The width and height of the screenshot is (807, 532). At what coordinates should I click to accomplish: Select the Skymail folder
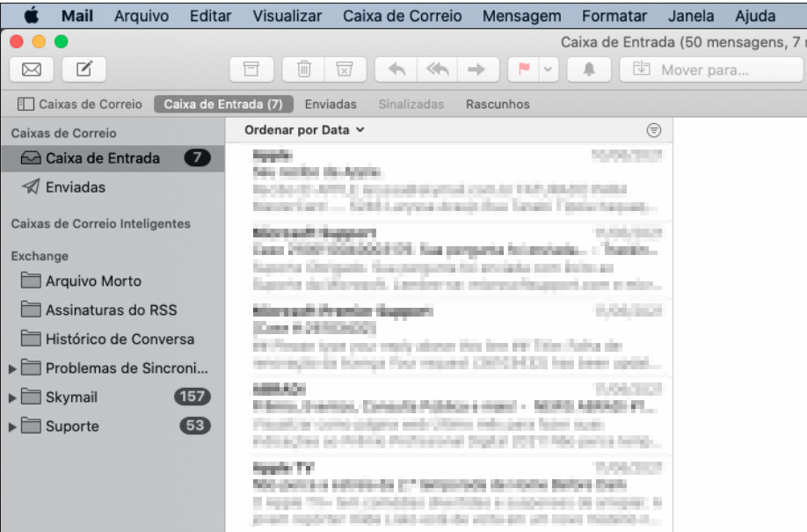(x=113, y=397)
